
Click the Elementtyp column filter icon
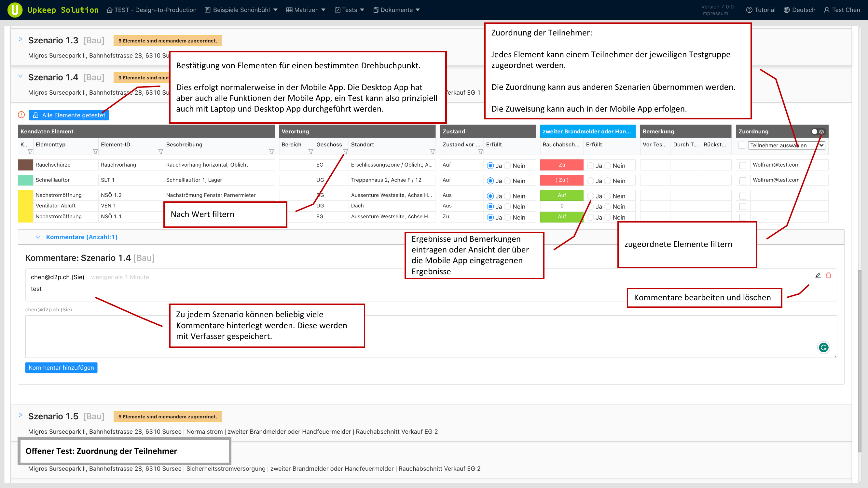coord(95,152)
